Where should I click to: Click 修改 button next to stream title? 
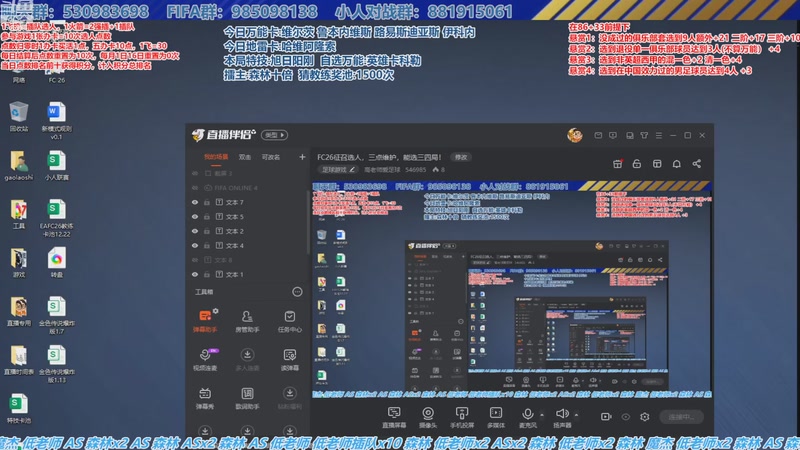pyautogui.click(x=461, y=157)
